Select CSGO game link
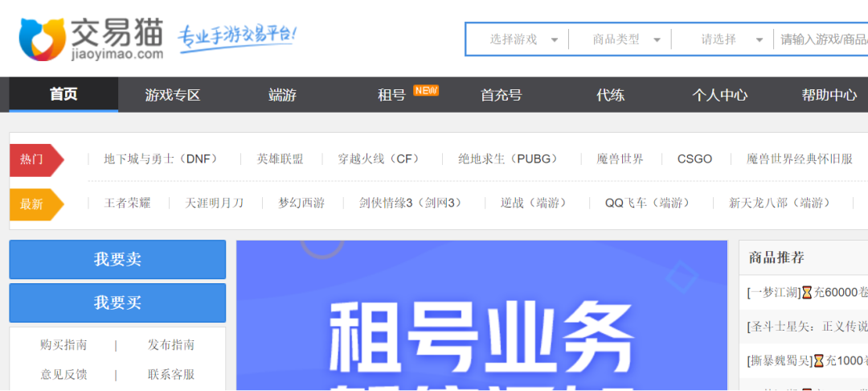 click(694, 159)
